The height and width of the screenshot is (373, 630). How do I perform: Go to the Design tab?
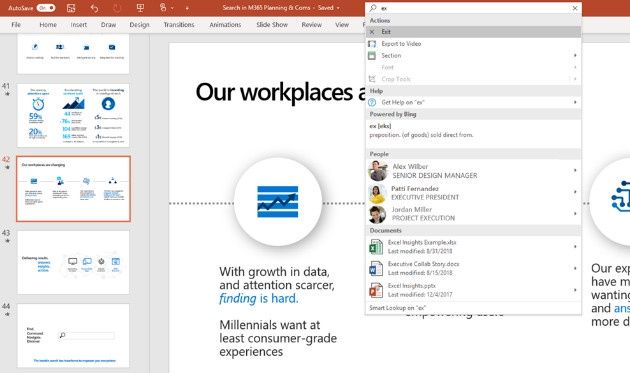(139, 25)
